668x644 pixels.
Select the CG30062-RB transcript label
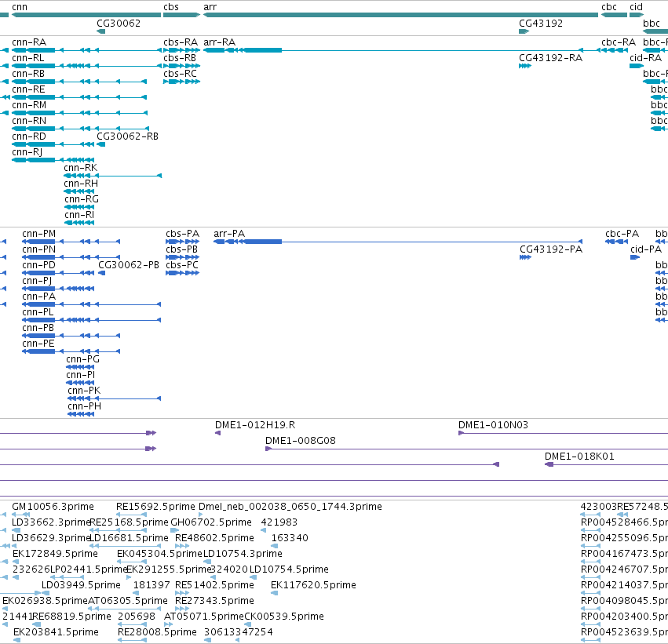click(x=127, y=136)
